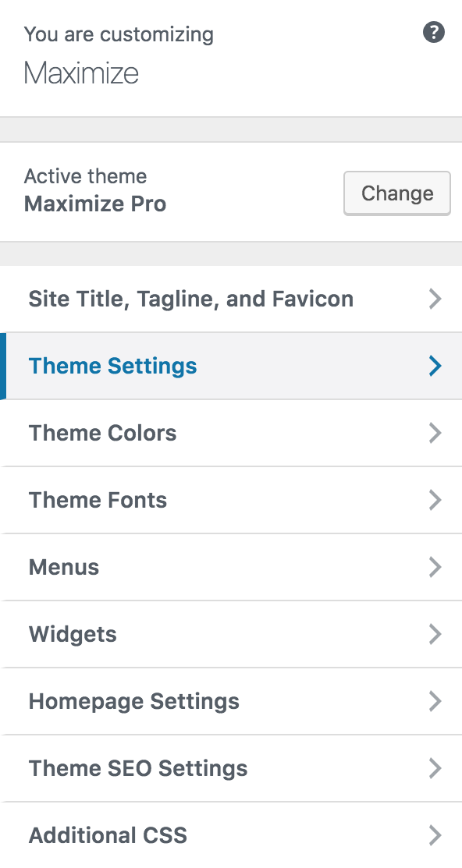Open the Homepage Settings section

(x=231, y=701)
